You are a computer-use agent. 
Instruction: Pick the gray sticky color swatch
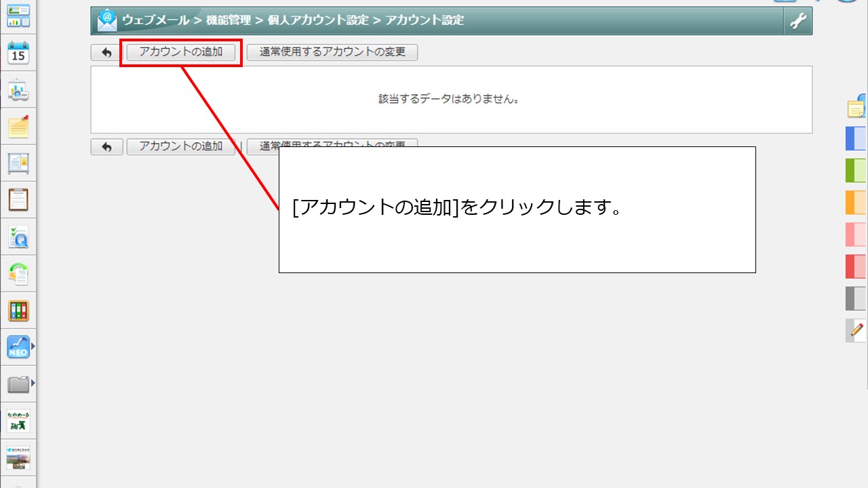pos(856,298)
